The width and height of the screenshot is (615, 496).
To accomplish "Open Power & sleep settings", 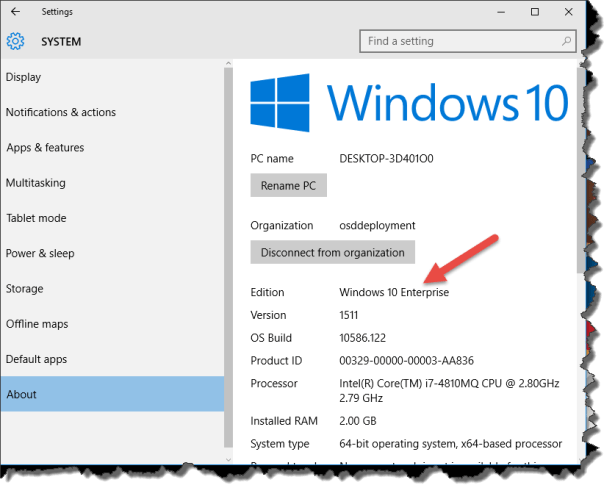I will point(40,254).
